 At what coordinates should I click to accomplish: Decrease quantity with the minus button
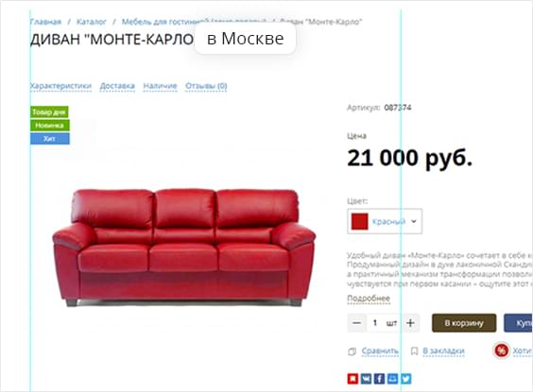[x=356, y=323]
